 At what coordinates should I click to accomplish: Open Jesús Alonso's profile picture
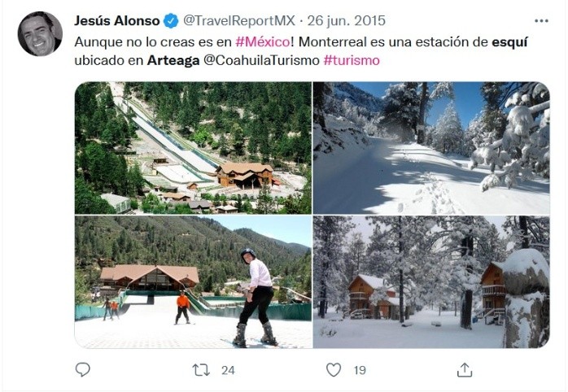[40, 33]
